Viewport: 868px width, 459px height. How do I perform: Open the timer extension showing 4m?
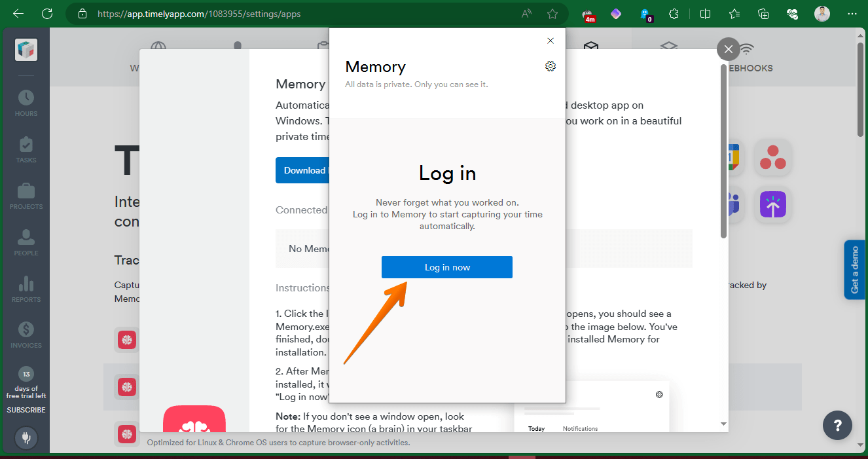[x=588, y=14]
